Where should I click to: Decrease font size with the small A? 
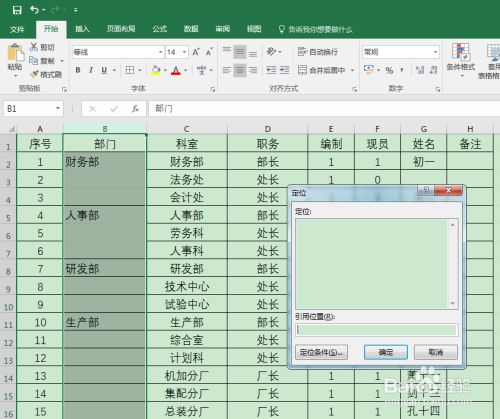pyautogui.click(x=209, y=52)
